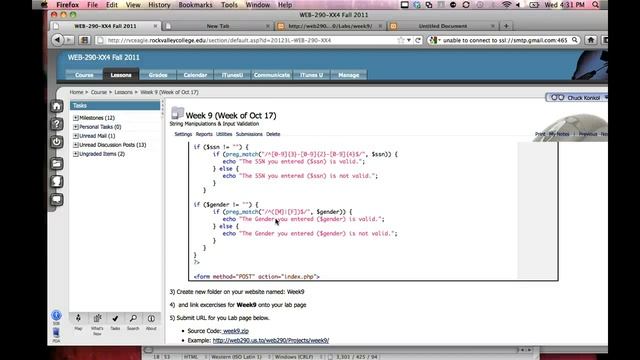Click the Home icon in the left sidebar

[56, 106]
